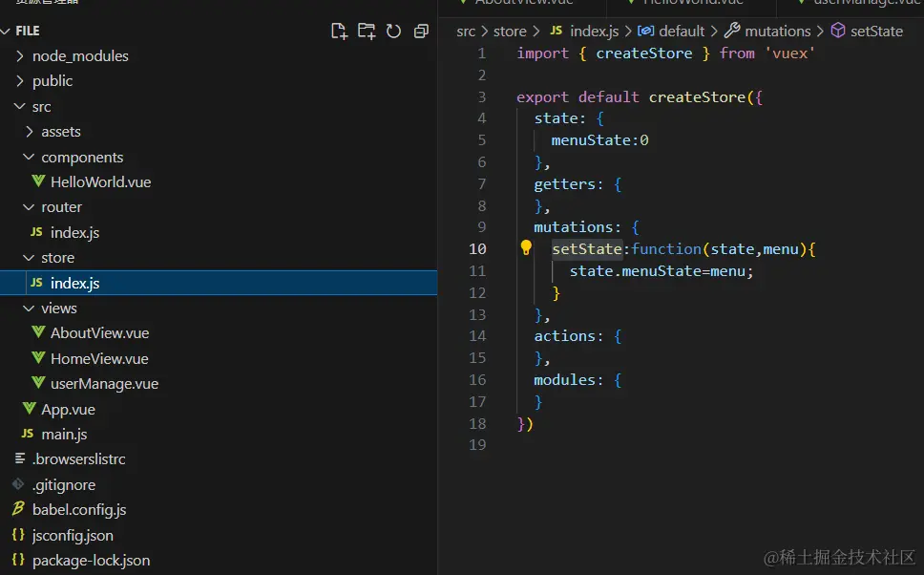Image resolution: width=924 pixels, height=575 pixels.
Task: Expand the assets folder
Action: click(29, 132)
